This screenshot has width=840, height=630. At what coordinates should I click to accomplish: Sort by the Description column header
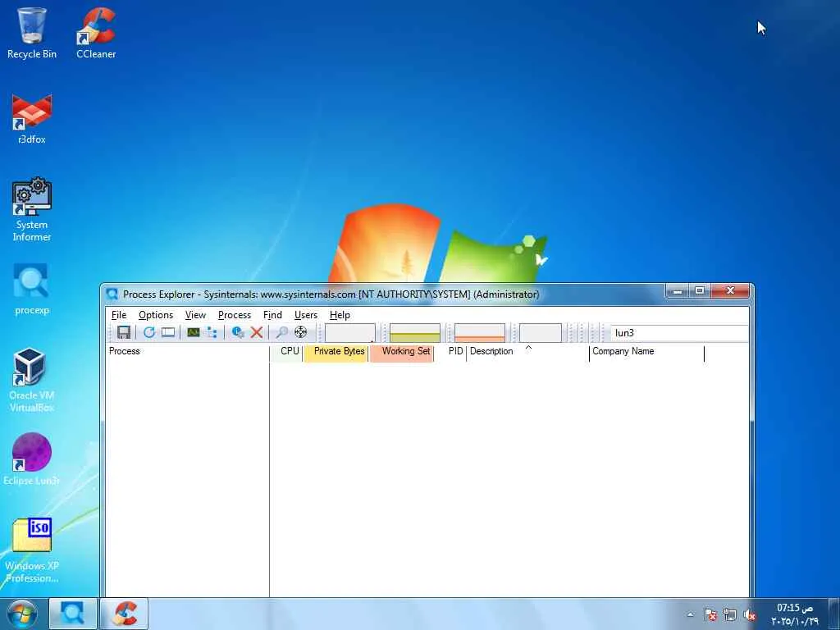click(528, 351)
